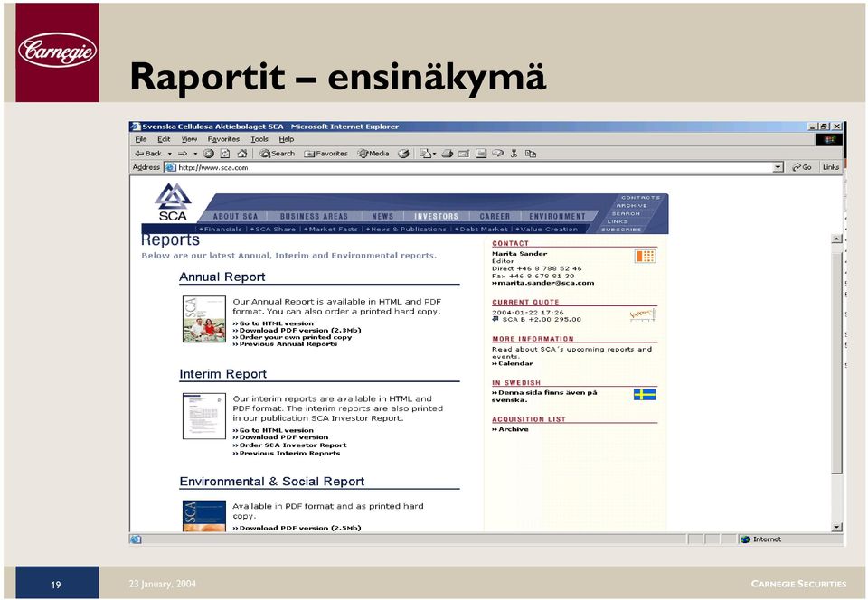Open the Search toolbar pane
Image resolution: width=868 pixels, height=600 pixels.
278,154
